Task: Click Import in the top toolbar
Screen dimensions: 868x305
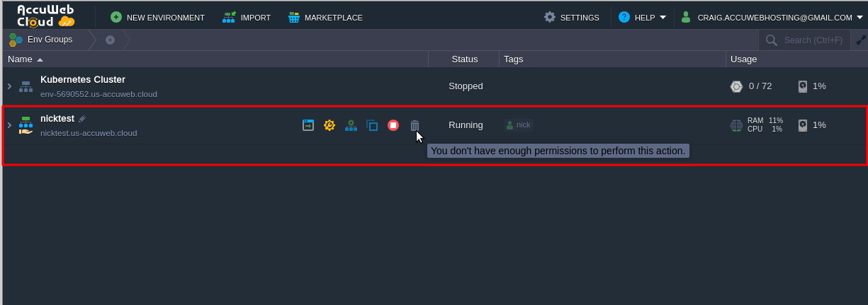Action: 247,17
